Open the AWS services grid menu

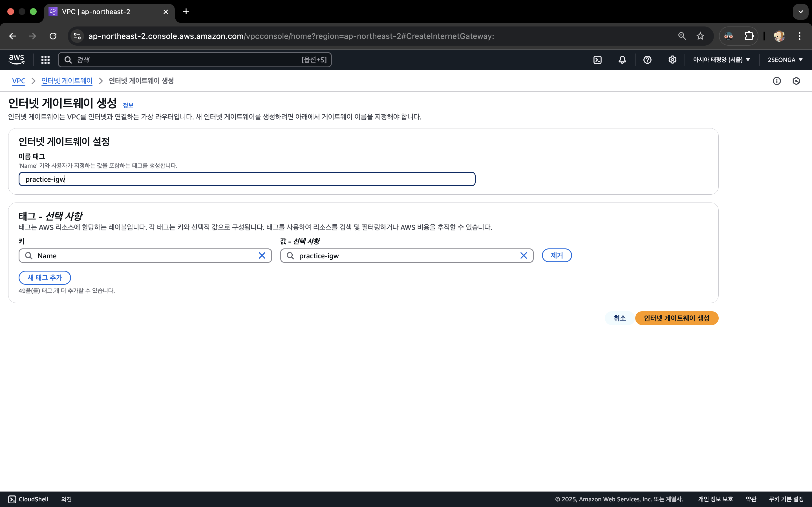(45, 60)
